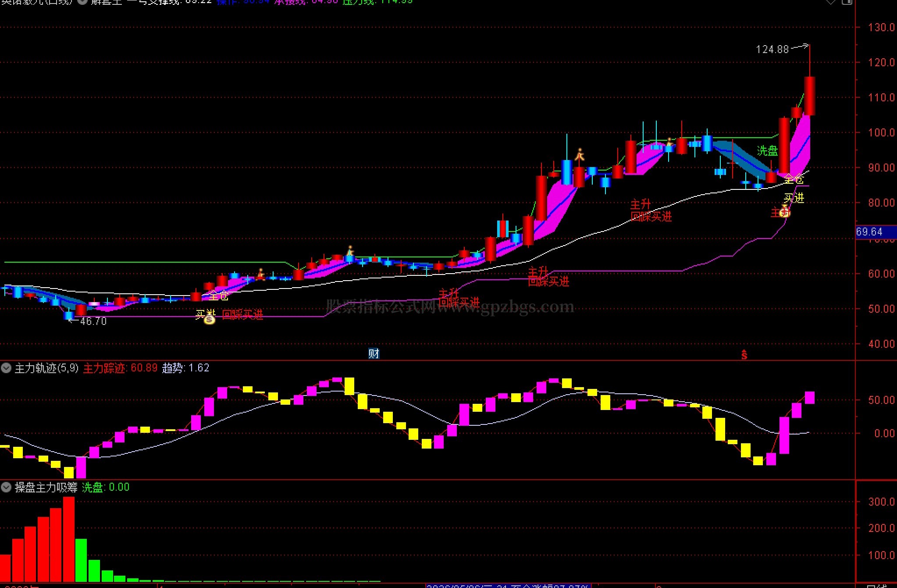Toggle the 操盘主力吸筹 indicator round button
Image resolution: width=897 pixels, height=588 pixels.
(x=6, y=487)
